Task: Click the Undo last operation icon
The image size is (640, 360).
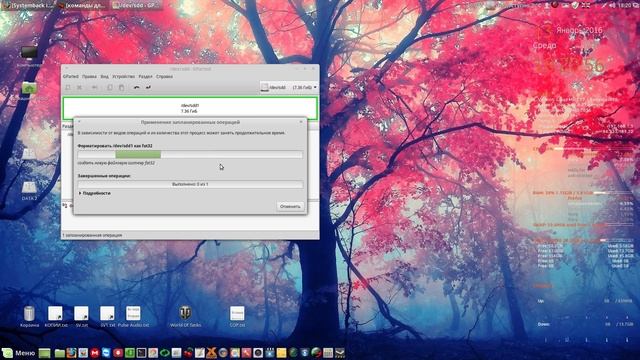Action: point(137,87)
